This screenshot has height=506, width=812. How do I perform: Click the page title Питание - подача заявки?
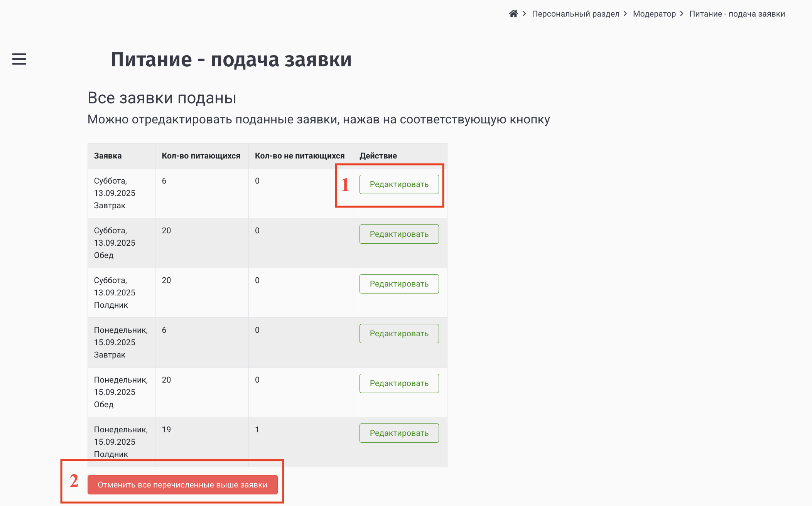(231, 59)
